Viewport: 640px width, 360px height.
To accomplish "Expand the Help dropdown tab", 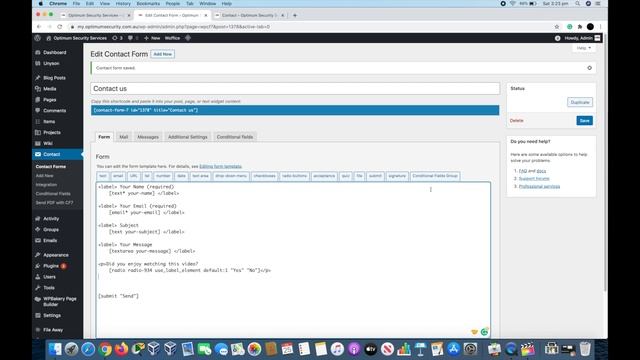I will click(584, 48).
